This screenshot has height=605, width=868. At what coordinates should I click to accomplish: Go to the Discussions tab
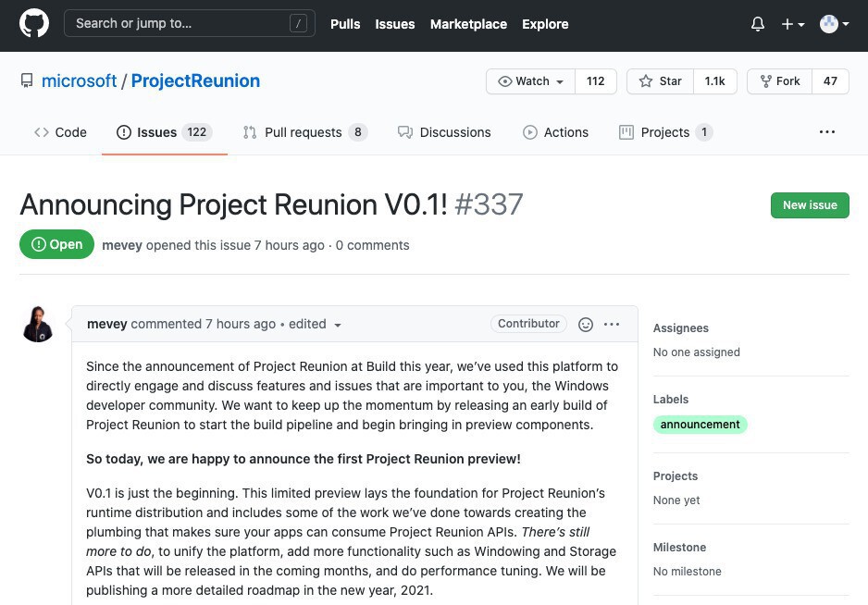pyautogui.click(x=444, y=132)
